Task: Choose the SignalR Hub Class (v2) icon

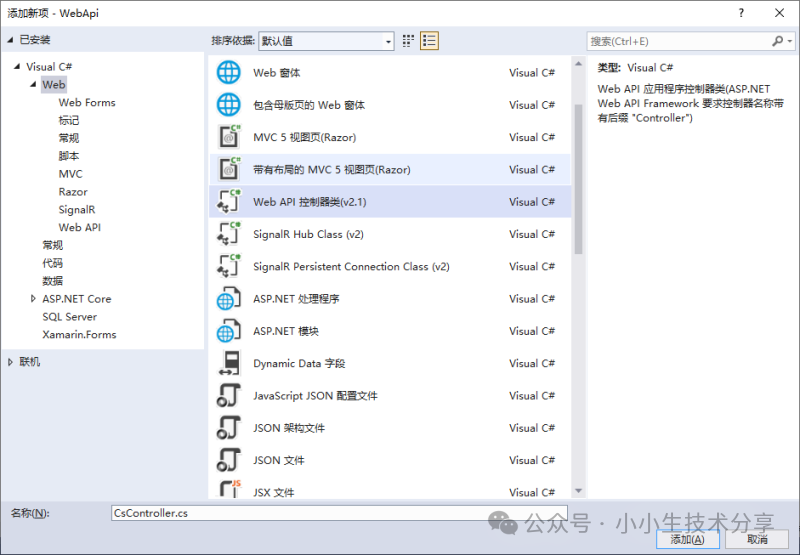Action: 229,234
